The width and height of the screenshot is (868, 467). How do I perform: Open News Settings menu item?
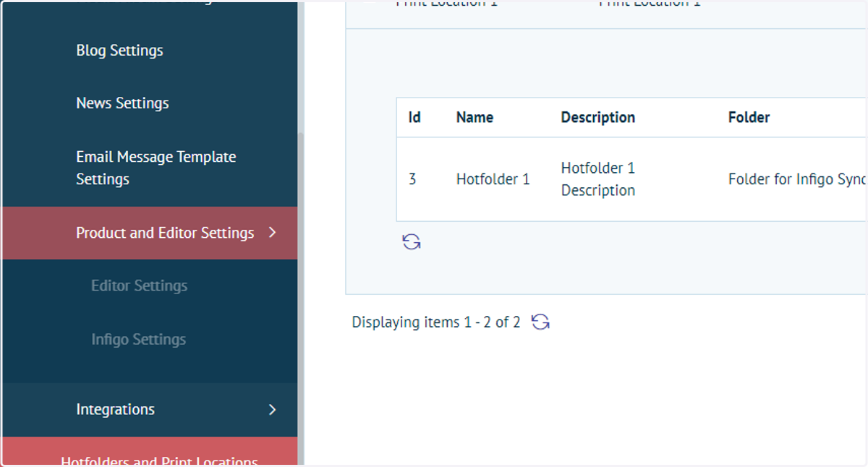122,103
